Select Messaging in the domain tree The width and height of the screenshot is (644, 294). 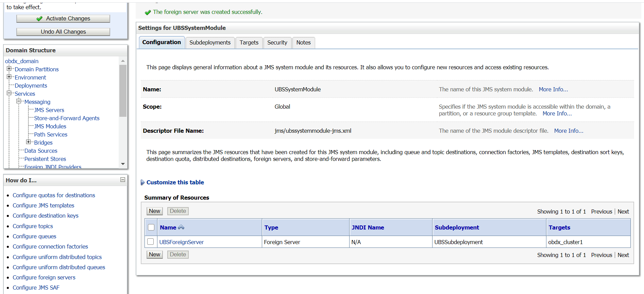click(37, 102)
